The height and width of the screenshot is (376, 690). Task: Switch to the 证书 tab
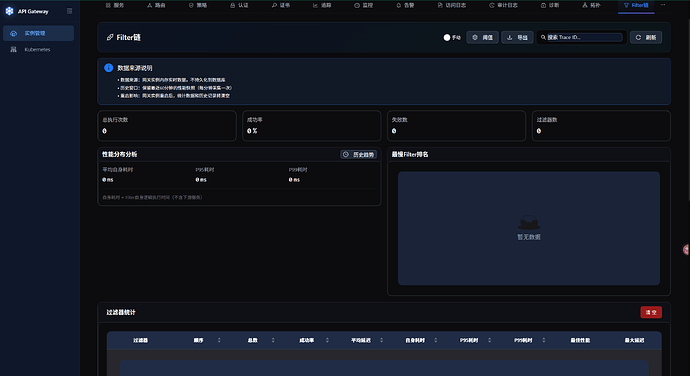(281, 5)
